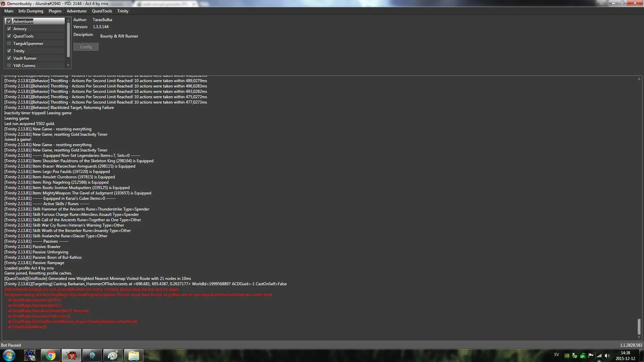
Task: Click the 'Loaded profile Act 4 by rrrix' line
Action: click(x=29, y=268)
